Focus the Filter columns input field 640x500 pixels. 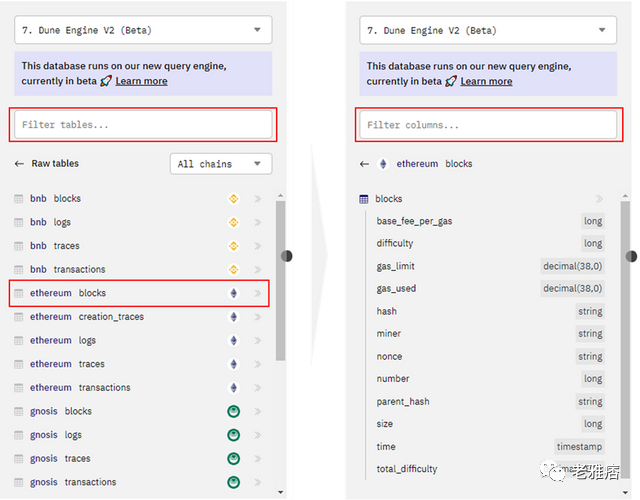pyautogui.click(x=488, y=125)
